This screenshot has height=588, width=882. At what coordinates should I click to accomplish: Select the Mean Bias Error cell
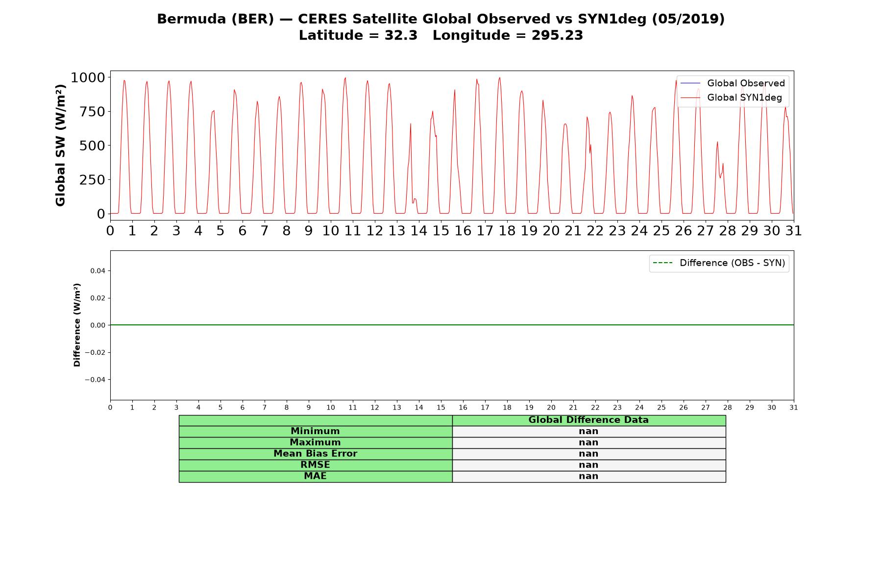coord(315,454)
